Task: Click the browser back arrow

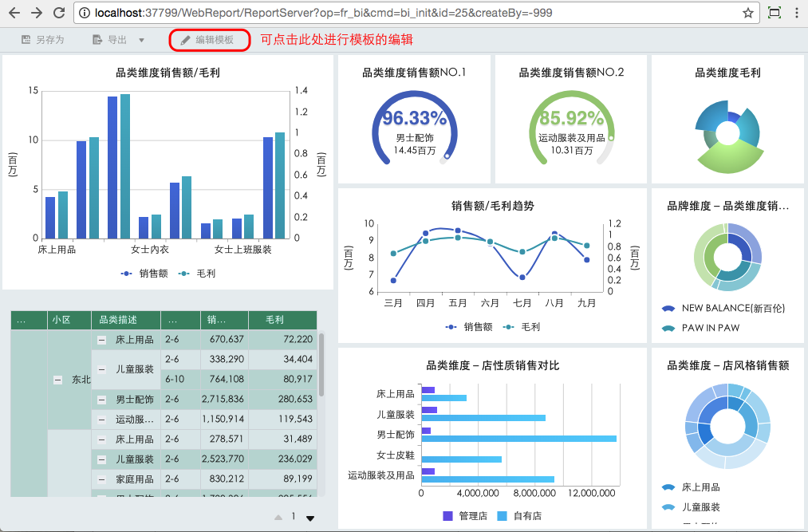Action: click(x=14, y=13)
